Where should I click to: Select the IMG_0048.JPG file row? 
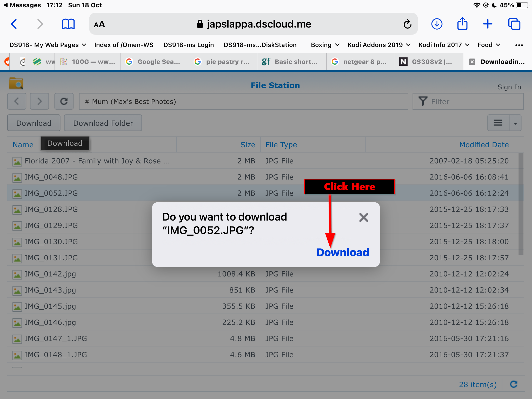click(263, 177)
